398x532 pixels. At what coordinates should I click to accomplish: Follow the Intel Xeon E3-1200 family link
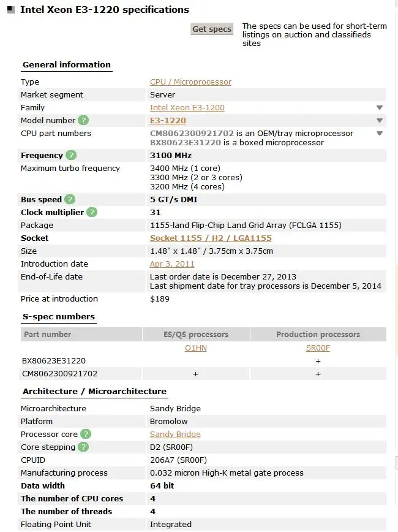[x=187, y=108]
